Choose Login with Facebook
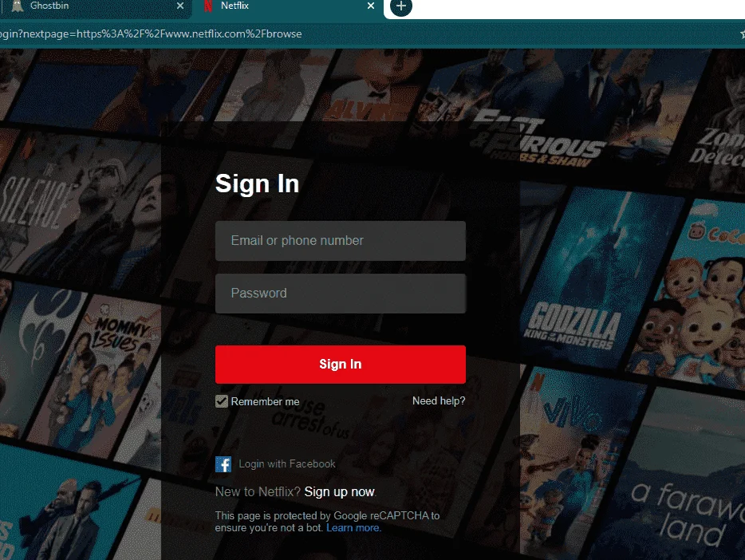Viewport: 745px width, 560px height. click(x=287, y=464)
